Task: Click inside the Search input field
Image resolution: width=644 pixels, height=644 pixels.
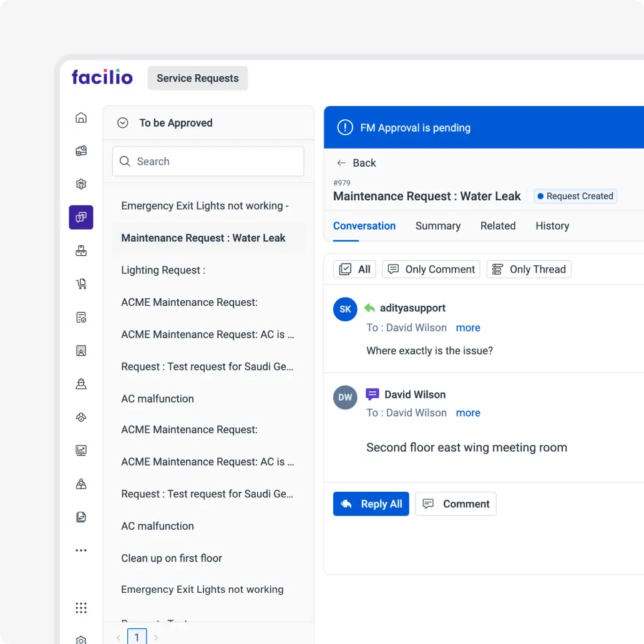Action: tap(187, 161)
